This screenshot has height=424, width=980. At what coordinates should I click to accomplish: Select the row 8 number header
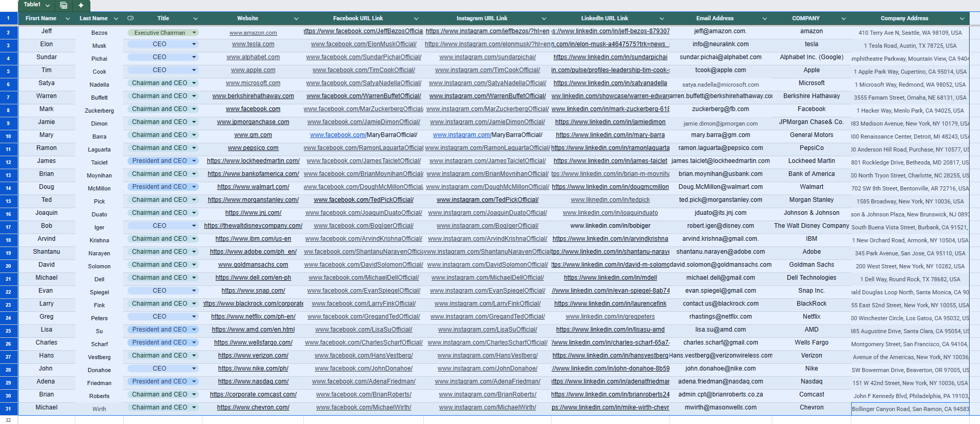point(8,110)
